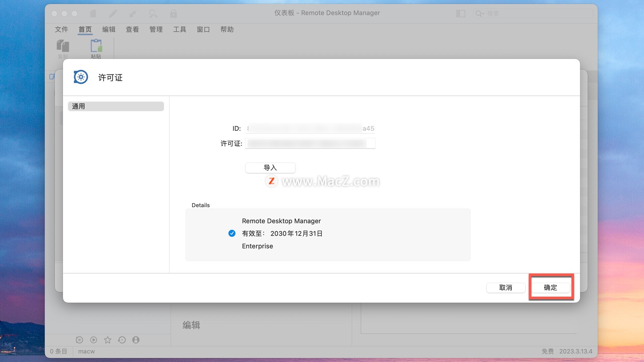Switch to the 工具 ribbon tab
Image resolution: width=644 pixels, height=362 pixels.
click(x=179, y=29)
